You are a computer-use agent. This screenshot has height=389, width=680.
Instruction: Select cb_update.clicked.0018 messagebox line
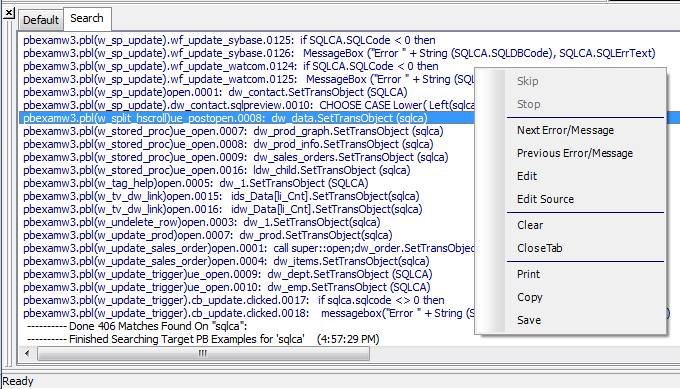click(248, 314)
